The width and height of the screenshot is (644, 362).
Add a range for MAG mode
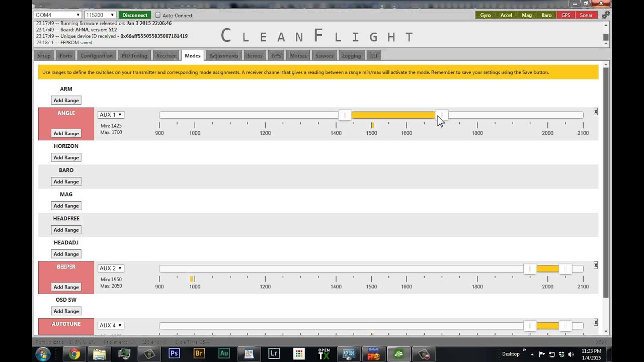(66, 206)
